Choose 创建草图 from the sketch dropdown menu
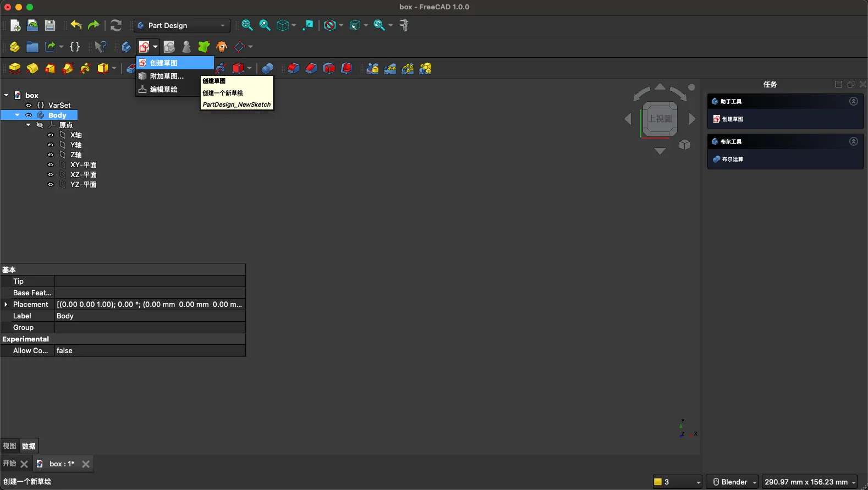This screenshot has height=490, width=868. [x=175, y=63]
